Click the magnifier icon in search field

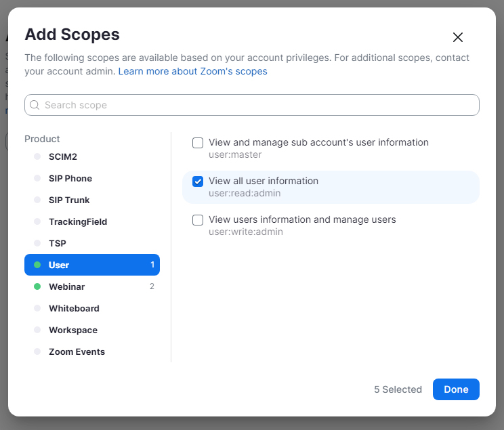pyautogui.click(x=35, y=105)
